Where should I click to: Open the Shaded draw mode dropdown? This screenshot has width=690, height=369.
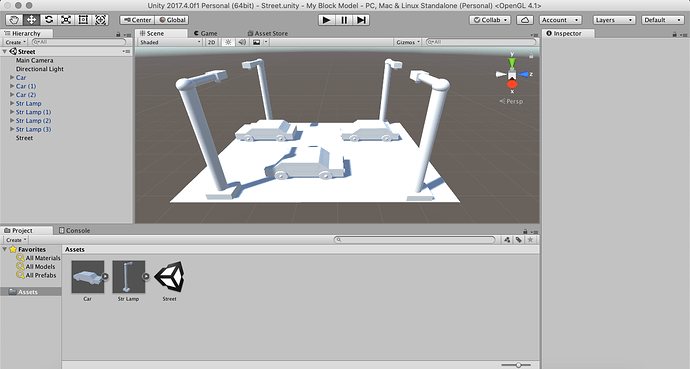170,42
